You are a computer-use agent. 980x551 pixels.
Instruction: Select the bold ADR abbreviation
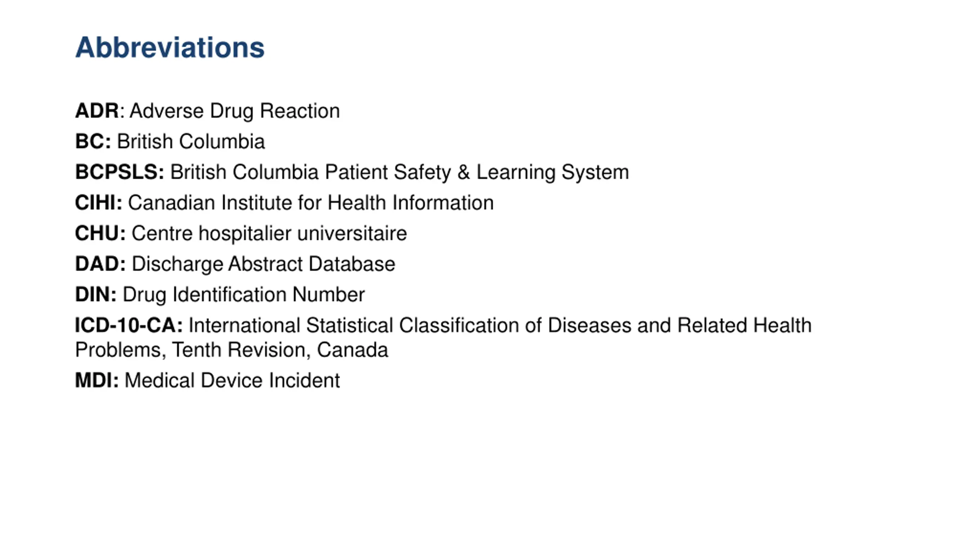pyautogui.click(x=97, y=111)
